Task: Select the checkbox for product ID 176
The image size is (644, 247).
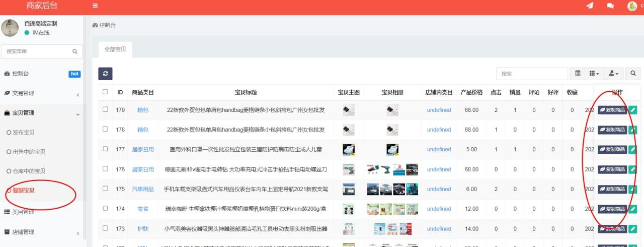Action: [105, 169]
